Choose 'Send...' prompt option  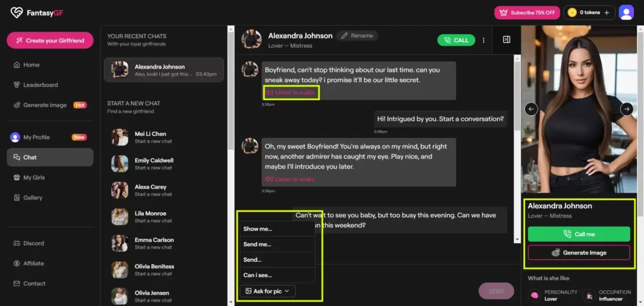[277, 260]
